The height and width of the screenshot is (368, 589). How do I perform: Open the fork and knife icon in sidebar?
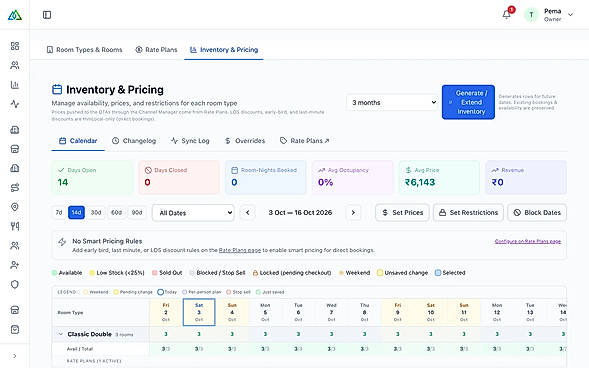(15, 226)
